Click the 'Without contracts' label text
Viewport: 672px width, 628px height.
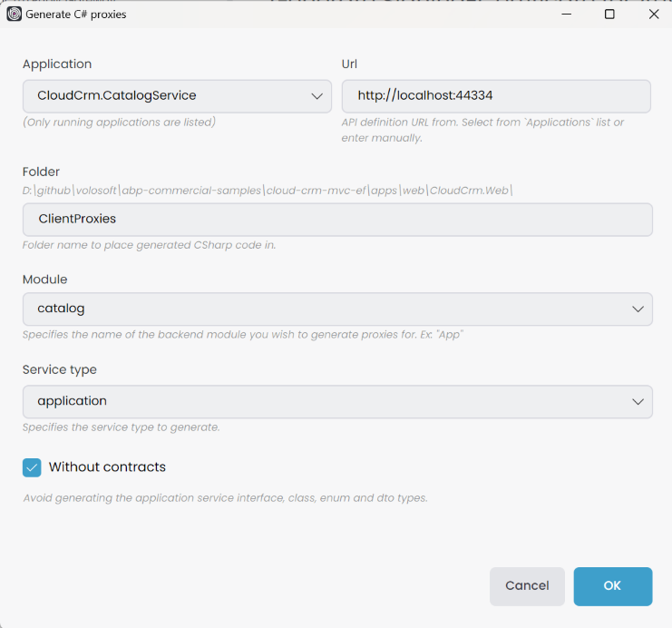pyautogui.click(x=107, y=467)
